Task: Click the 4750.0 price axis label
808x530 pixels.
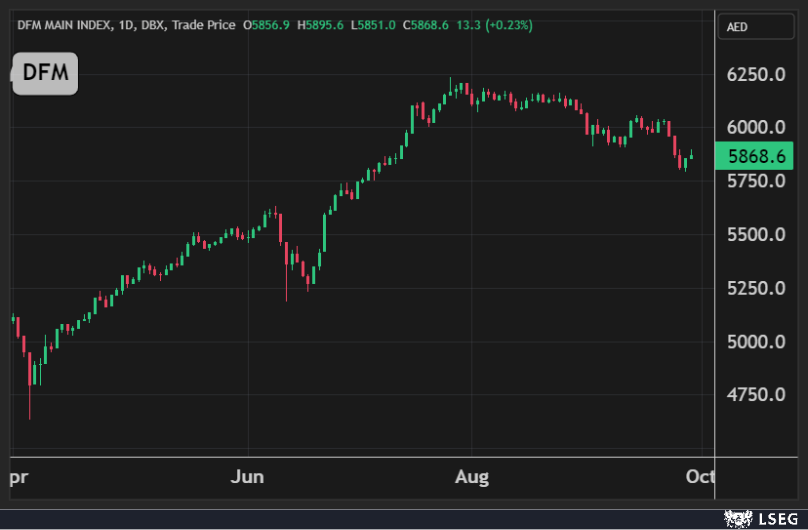Action: (x=755, y=395)
